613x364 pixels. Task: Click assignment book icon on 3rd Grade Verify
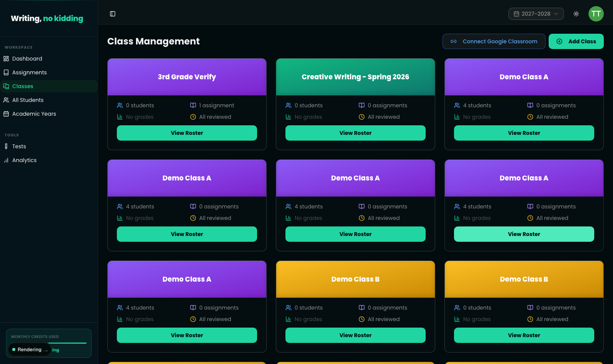tap(193, 105)
